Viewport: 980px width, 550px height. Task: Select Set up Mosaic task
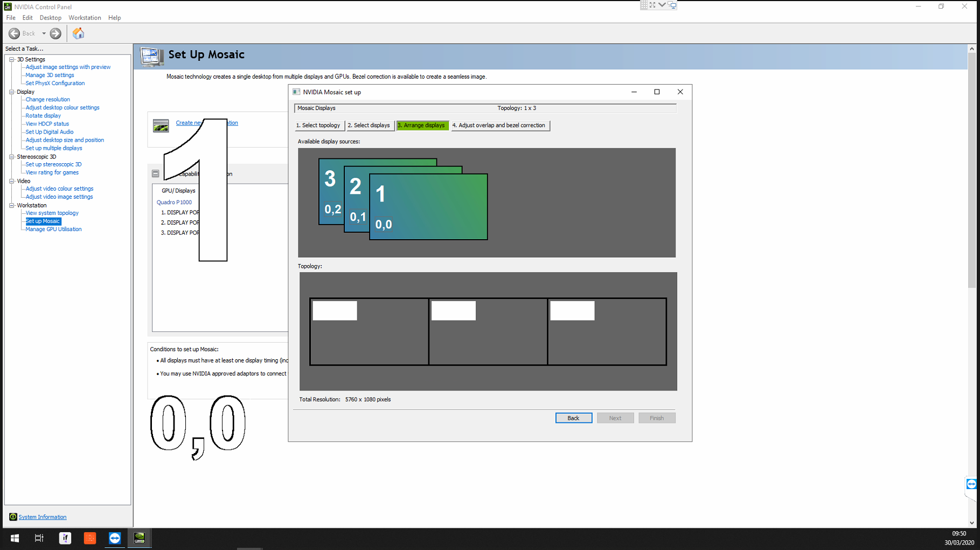tap(43, 221)
